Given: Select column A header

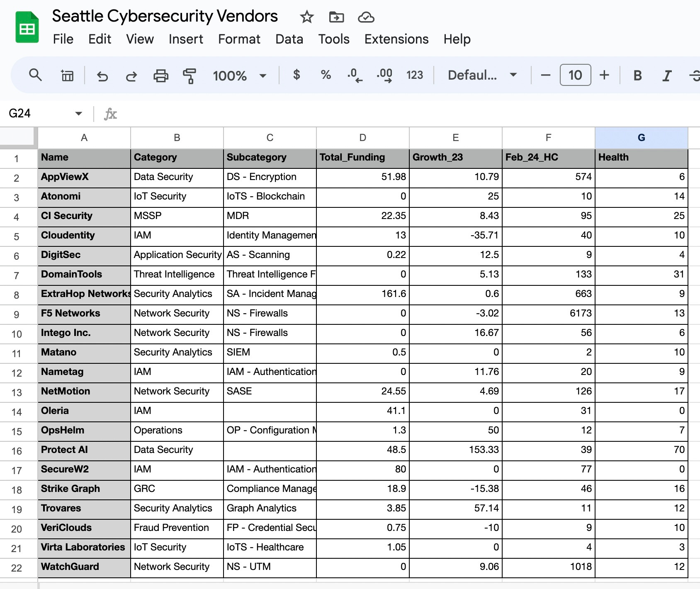Looking at the screenshot, I should pyautogui.click(x=84, y=138).
